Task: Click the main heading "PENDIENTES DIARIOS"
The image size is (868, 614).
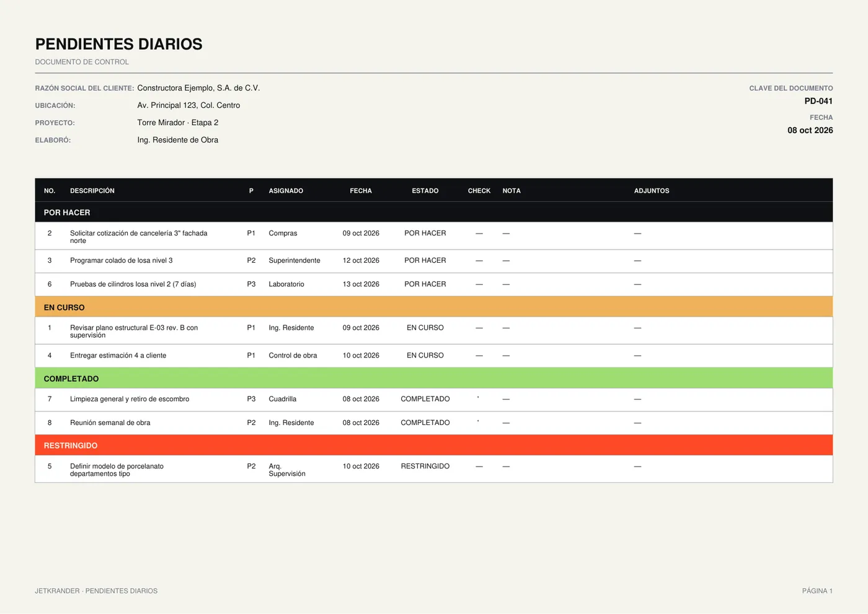Action: coord(118,44)
